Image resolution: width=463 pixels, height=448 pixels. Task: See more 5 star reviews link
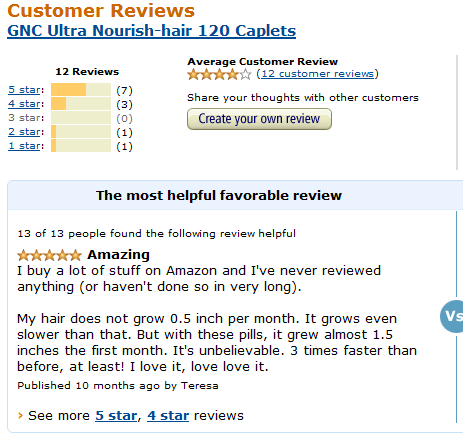pyautogui.click(x=116, y=416)
